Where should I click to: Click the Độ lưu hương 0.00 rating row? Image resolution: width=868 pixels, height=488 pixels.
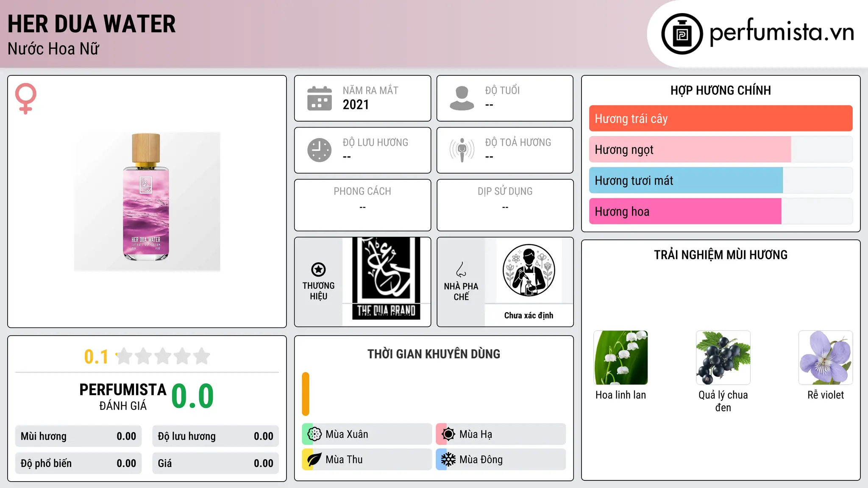216,436
